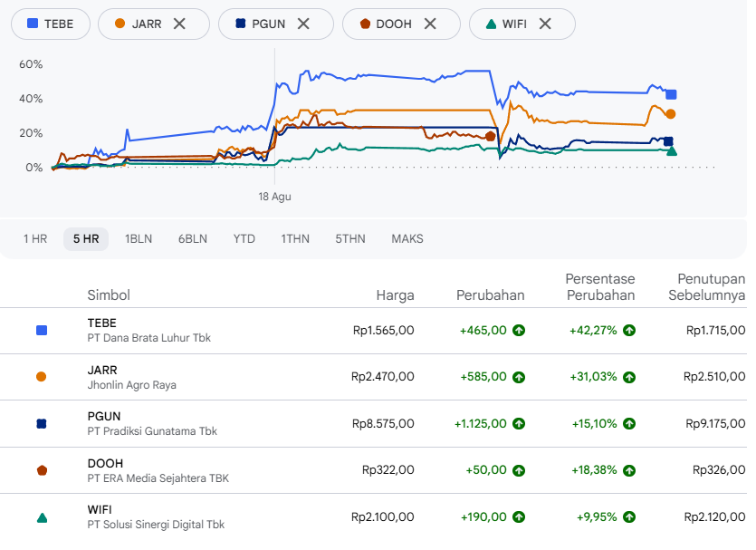
Task: Open the PT Dana Brata Luhur Tbk row
Action: pos(373,331)
